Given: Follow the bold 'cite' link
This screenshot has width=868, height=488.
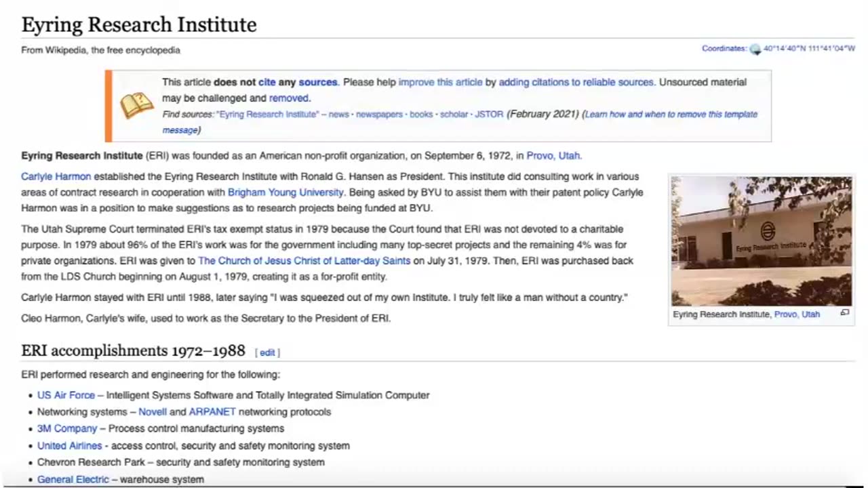Looking at the screenshot, I should coord(267,82).
